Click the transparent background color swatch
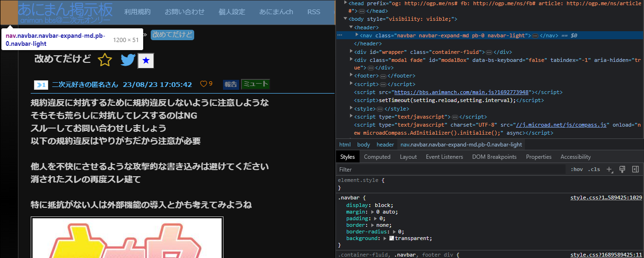Screen dimensions: 644x258 coord(392,239)
